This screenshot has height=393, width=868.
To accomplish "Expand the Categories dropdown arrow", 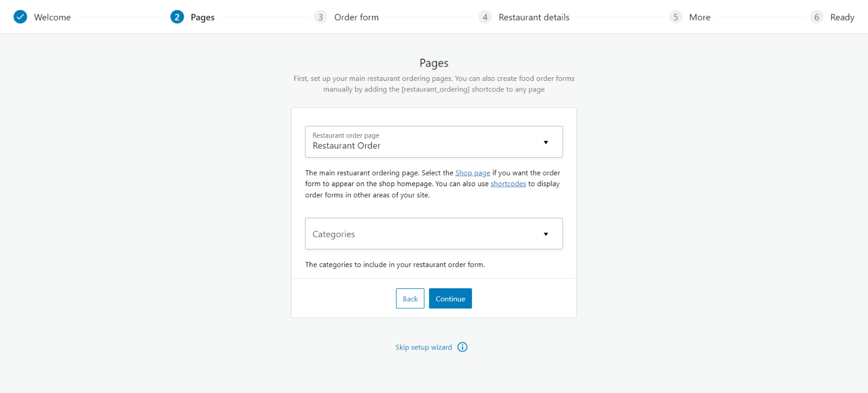I will click(546, 234).
